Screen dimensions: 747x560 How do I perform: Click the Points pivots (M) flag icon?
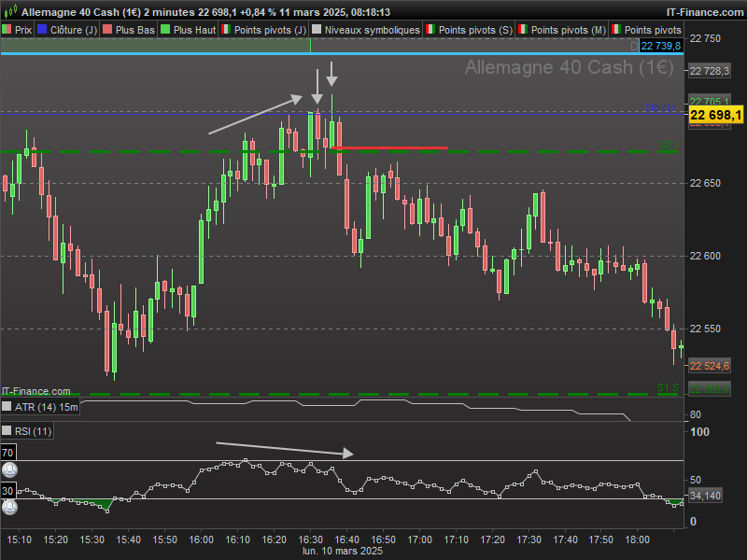click(x=523, y=30)
